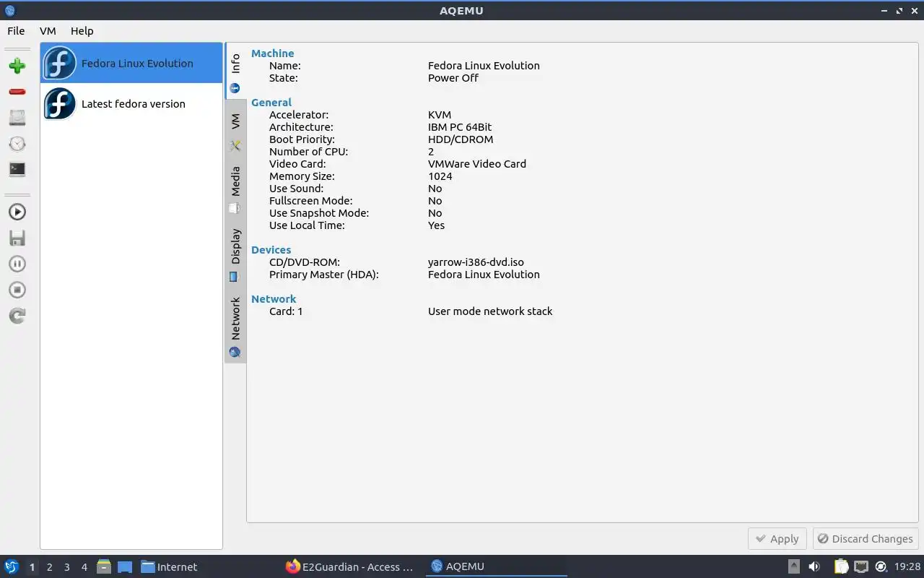924x578 pixels.
Task: Open the terminal monitor toolbar icon
Action: pyautogui.click(x=17, y=170)
